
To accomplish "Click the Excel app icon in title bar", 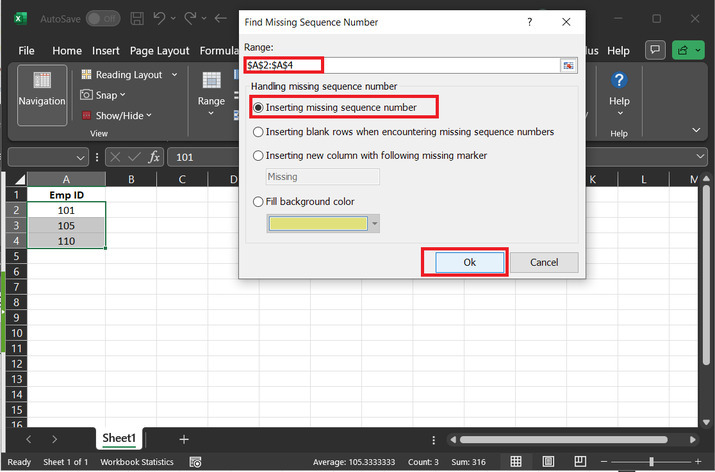I will pyautogui.click(x=20, y=19).
